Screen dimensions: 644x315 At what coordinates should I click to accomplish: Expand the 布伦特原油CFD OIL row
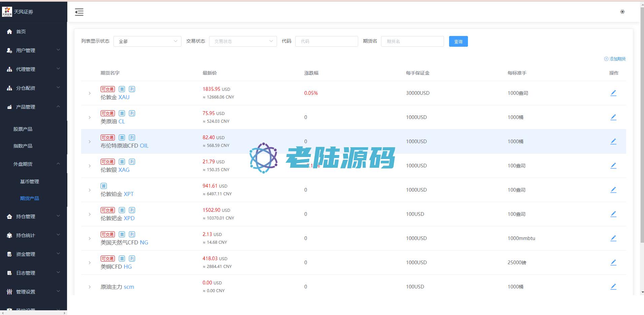(90, 142)
